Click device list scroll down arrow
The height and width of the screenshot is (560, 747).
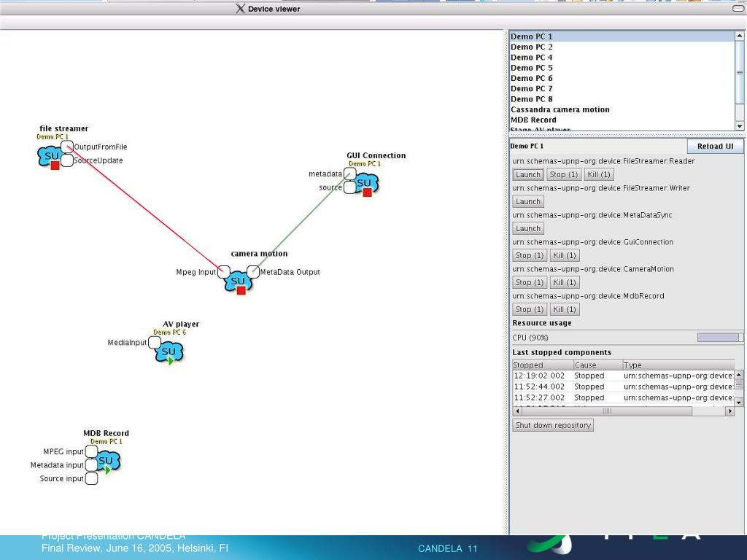[x=740, y=125]
